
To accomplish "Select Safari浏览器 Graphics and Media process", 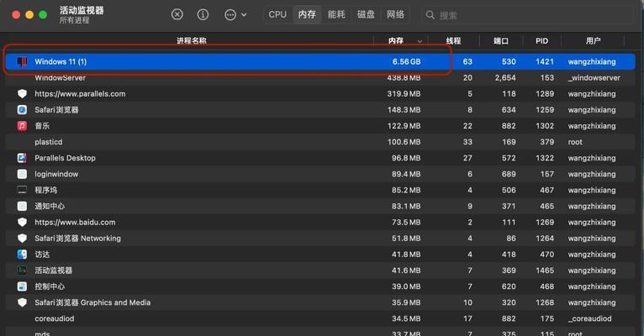I will [92, 302].
